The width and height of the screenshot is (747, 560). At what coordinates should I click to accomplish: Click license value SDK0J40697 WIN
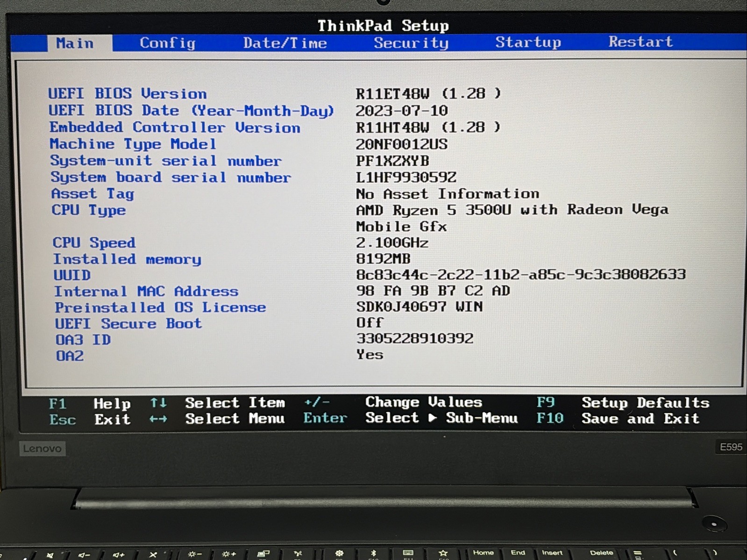pos(420,306)
